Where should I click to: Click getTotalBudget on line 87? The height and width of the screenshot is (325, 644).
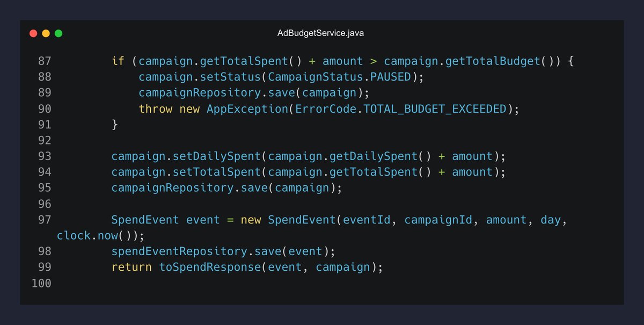[x=493, y=61]
